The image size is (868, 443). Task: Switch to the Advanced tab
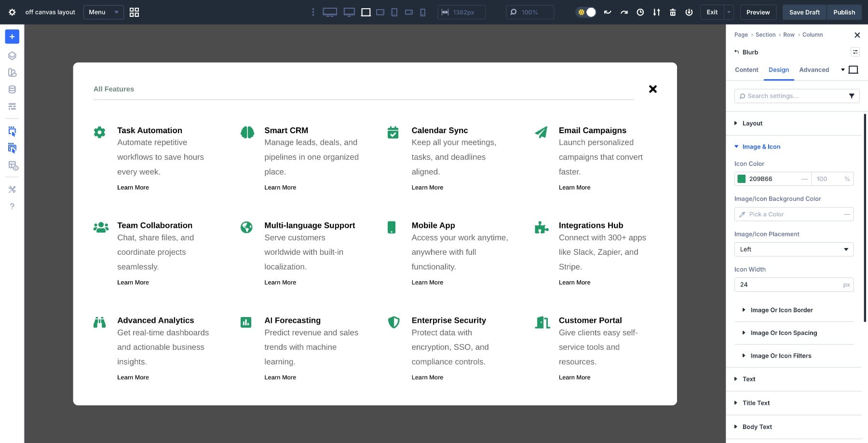click(x=814, y=70)
